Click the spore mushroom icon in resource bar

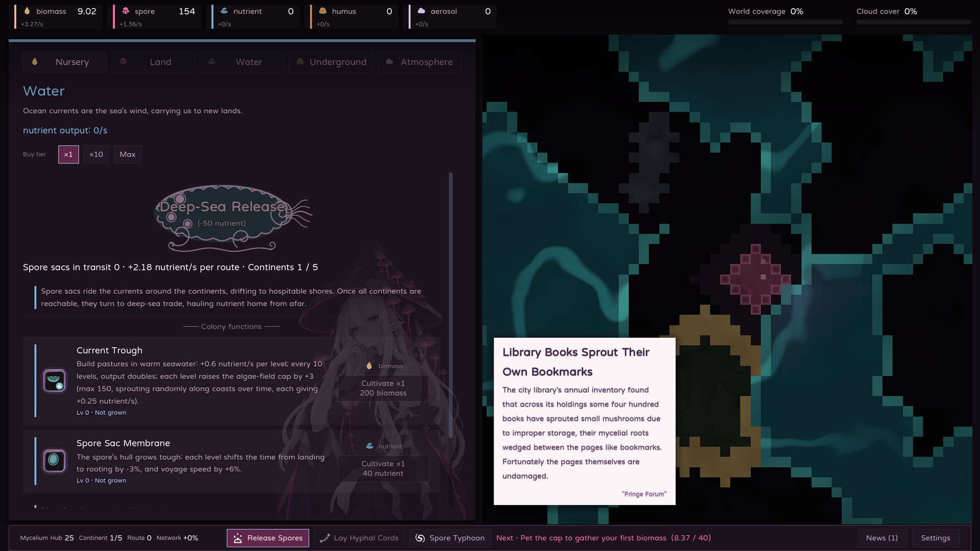[126, 11]
